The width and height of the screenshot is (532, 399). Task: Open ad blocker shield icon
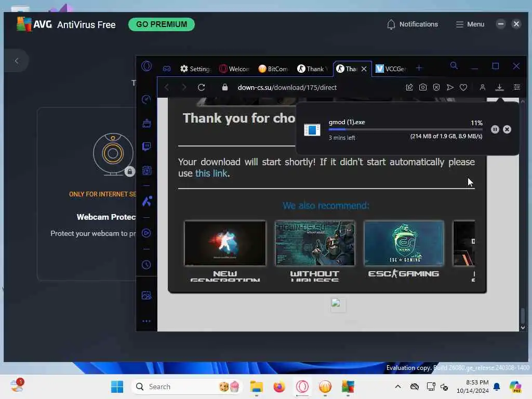436,87
